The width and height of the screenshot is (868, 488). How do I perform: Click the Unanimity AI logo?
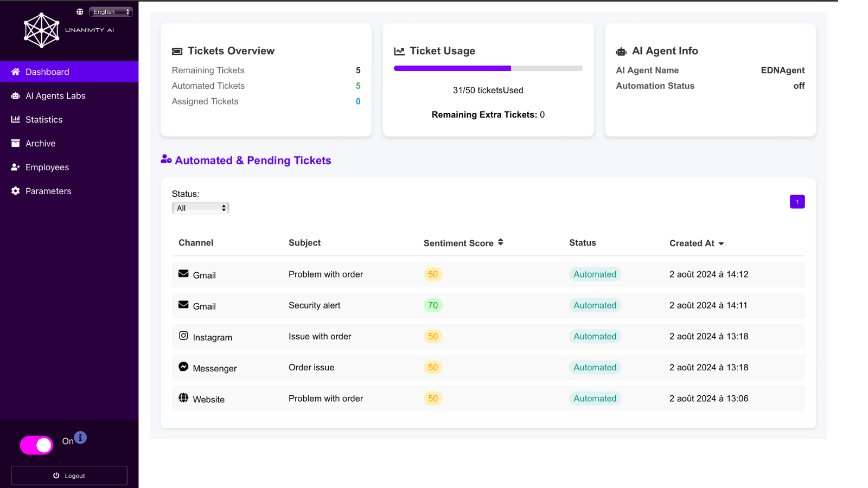pyautogui.click(x=42, y=30)
